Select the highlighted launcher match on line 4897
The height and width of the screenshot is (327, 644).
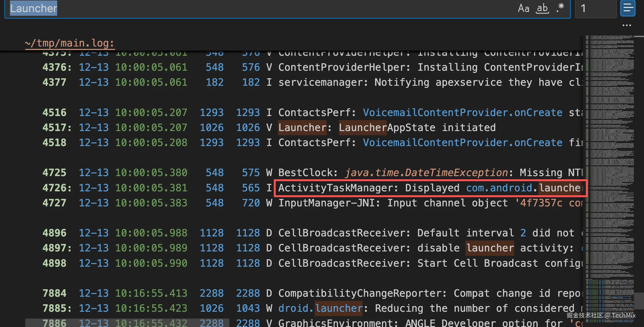click(x=489, y=248)
